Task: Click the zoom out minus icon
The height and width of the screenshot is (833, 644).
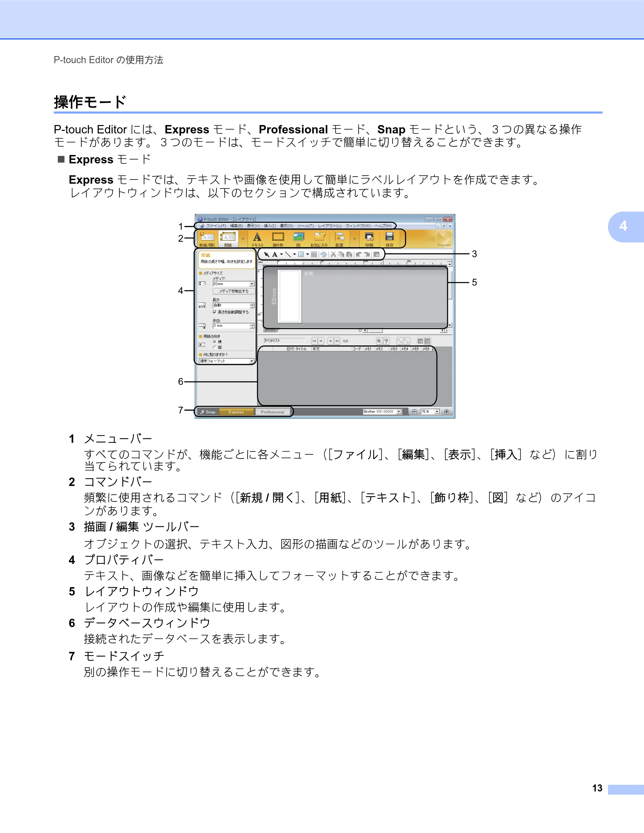Action: click(x=414, y=412)
